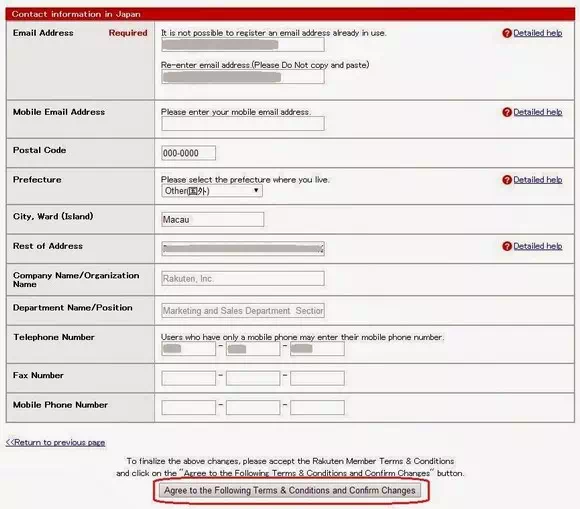Click the Mobile Email Address help icon
The height and width of the screenshot is (509, 580).
coord(507,112)
